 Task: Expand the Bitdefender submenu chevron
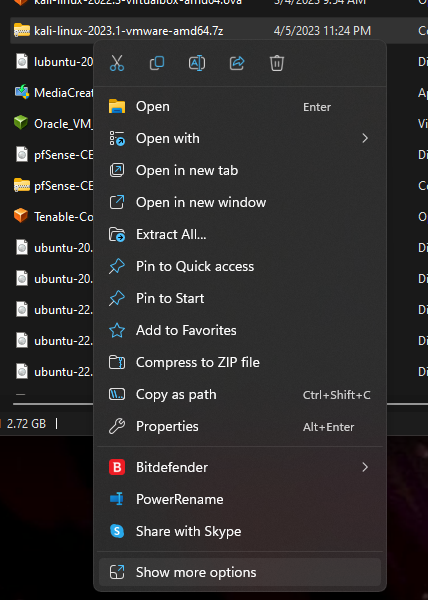tap(365, 467)
